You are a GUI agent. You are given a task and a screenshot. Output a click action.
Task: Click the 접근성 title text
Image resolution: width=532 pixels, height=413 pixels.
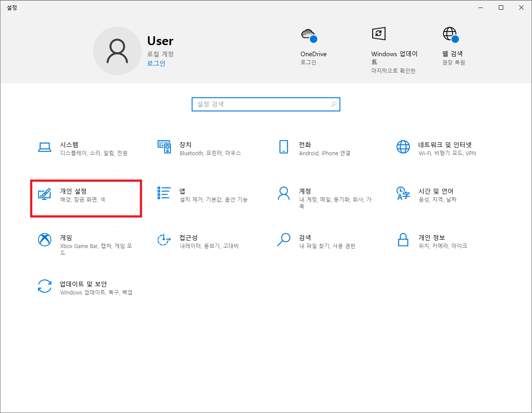click(x=189, y=237)
